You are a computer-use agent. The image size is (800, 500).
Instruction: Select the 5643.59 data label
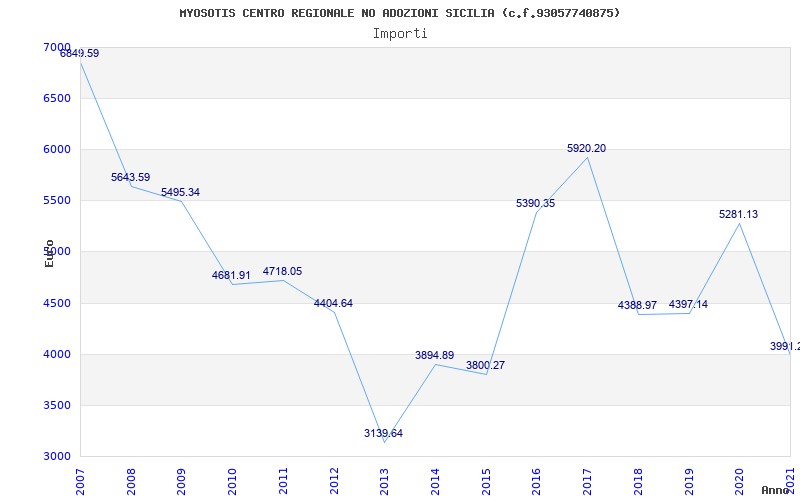131,178
